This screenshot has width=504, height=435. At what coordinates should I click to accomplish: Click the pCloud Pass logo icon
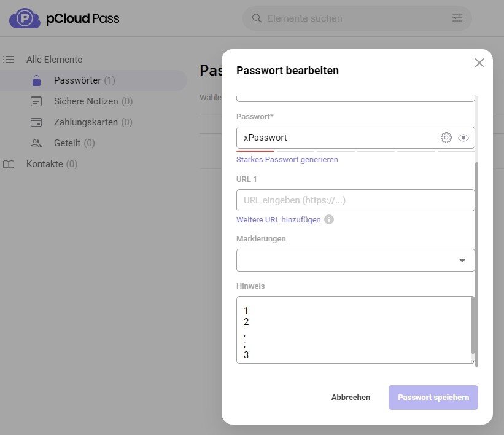click(25, 18)
